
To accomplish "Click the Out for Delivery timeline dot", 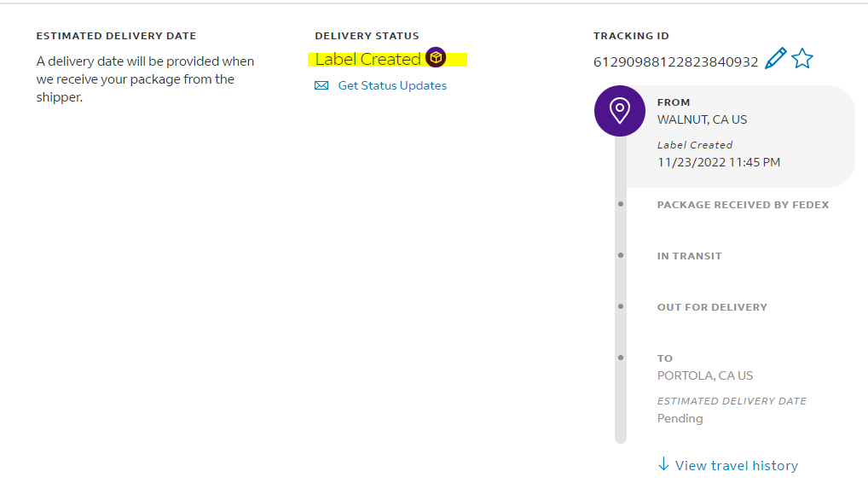I will 621,306.
